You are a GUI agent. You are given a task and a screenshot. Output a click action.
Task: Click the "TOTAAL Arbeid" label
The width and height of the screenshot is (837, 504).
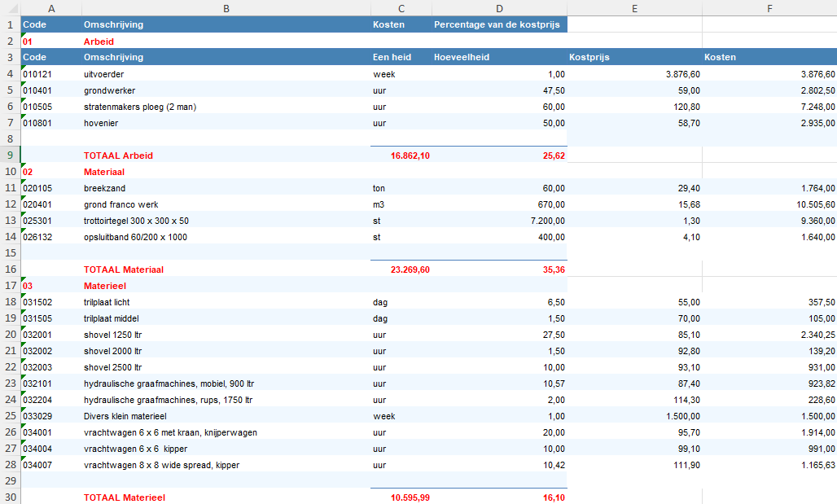[119, 156]
